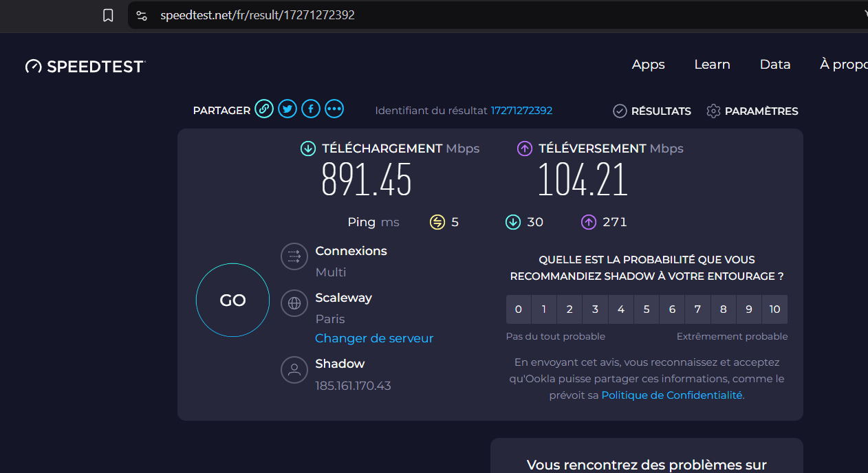Click Changer de serveur

pyautogui.click(x=374, y=338)
